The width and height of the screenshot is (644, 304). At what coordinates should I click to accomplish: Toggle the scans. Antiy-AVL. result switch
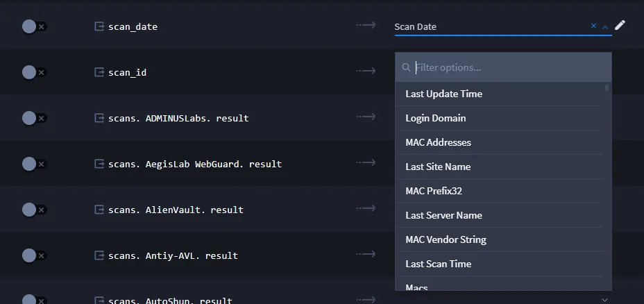coord(35,255)
